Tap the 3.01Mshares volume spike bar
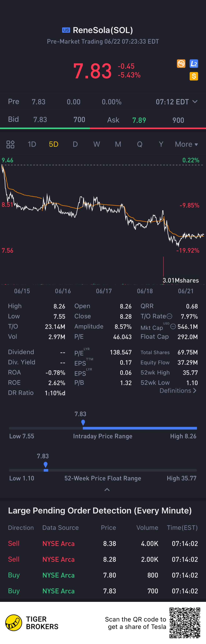This screenshot has width=206, height=644. [x=163, y=271]
